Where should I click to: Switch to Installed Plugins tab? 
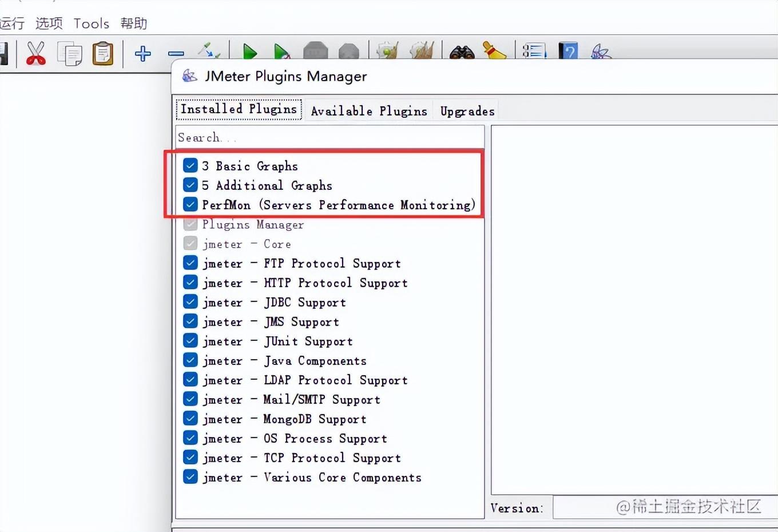tap(239, 109)
